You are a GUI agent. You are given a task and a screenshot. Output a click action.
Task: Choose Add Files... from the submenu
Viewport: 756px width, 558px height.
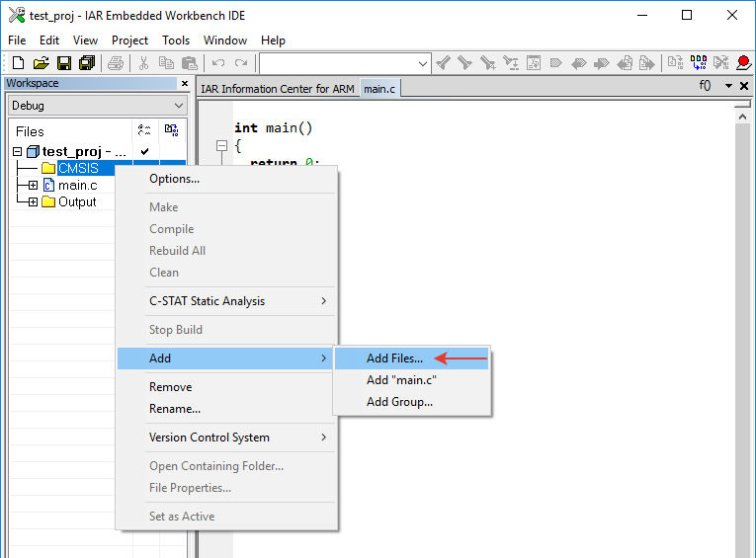point(394,359)
